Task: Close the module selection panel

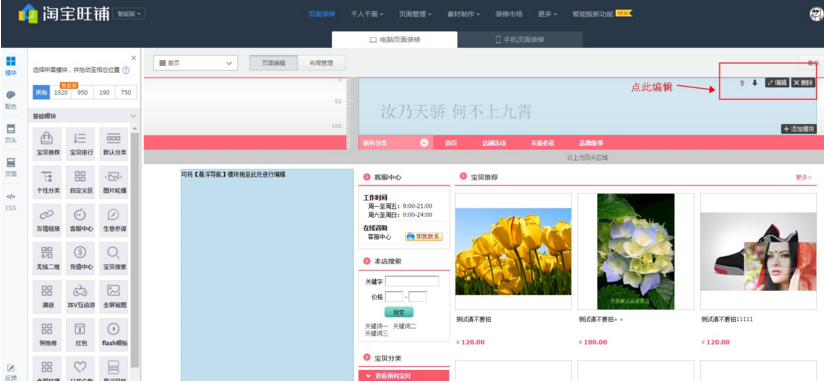Action: coord(133,58)
